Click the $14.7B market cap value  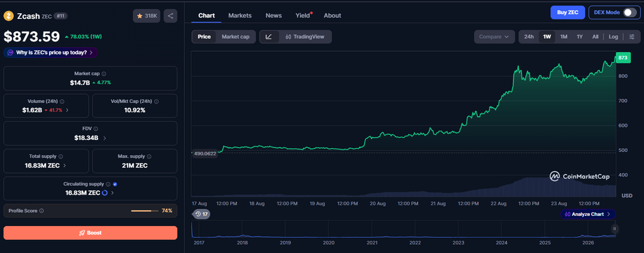80,82
